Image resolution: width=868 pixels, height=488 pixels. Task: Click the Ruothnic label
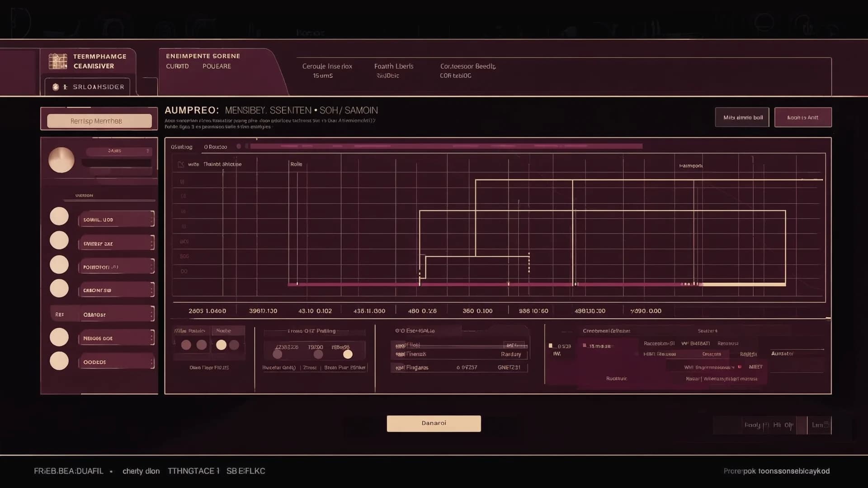click(x=617, y=379)
